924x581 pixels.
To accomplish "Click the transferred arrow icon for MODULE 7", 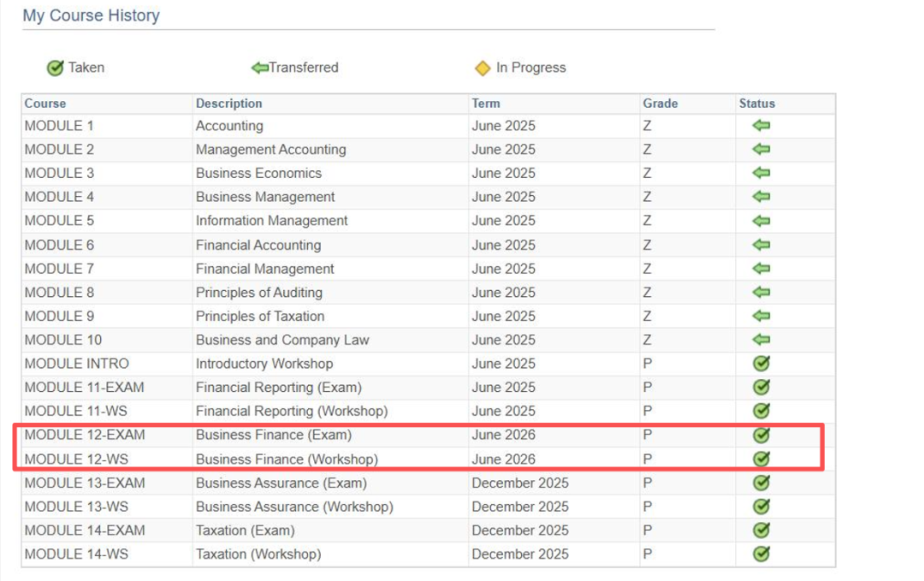I will [761, 269].
